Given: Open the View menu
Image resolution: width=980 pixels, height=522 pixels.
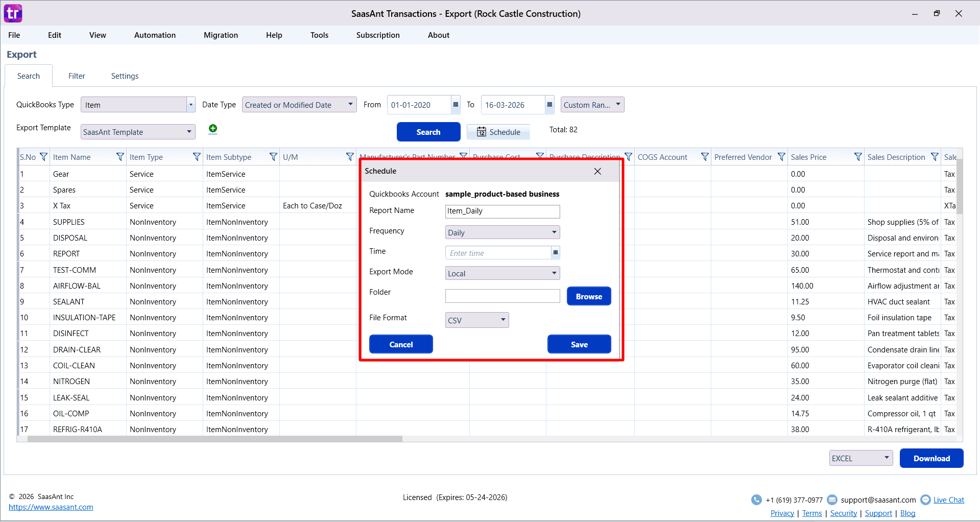Looking at the screenshot, I should point(98,35).
